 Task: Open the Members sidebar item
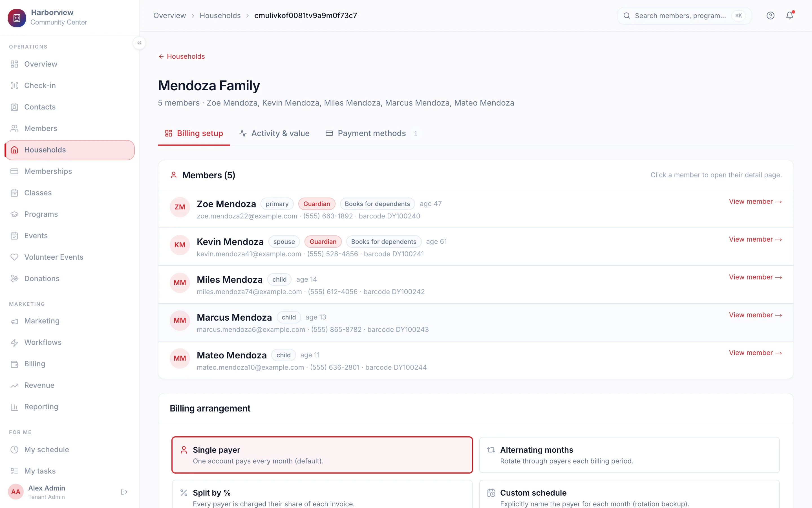[x=70, y=128]
